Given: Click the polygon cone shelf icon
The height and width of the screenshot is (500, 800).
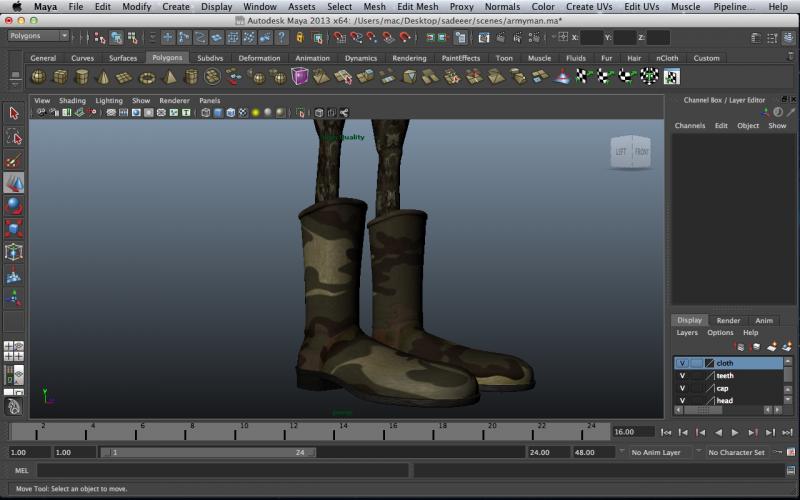Looking at the screenshot, I should tap(103, 77).
